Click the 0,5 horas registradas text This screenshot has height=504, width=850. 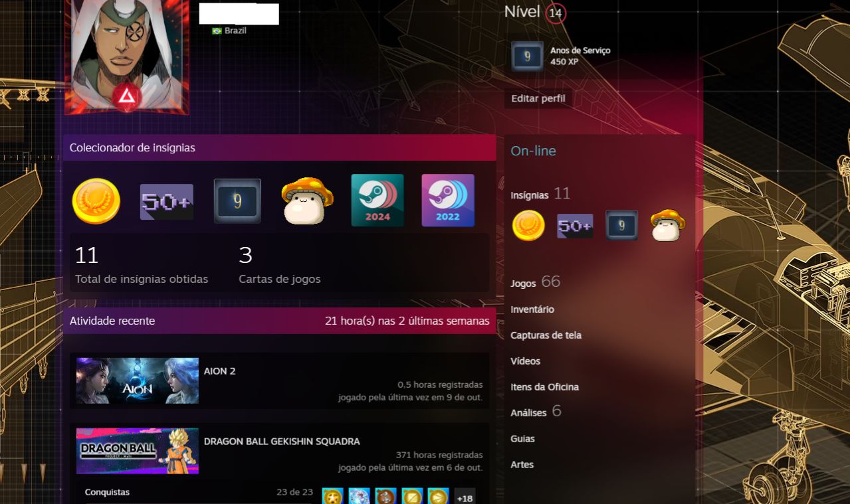440,385
